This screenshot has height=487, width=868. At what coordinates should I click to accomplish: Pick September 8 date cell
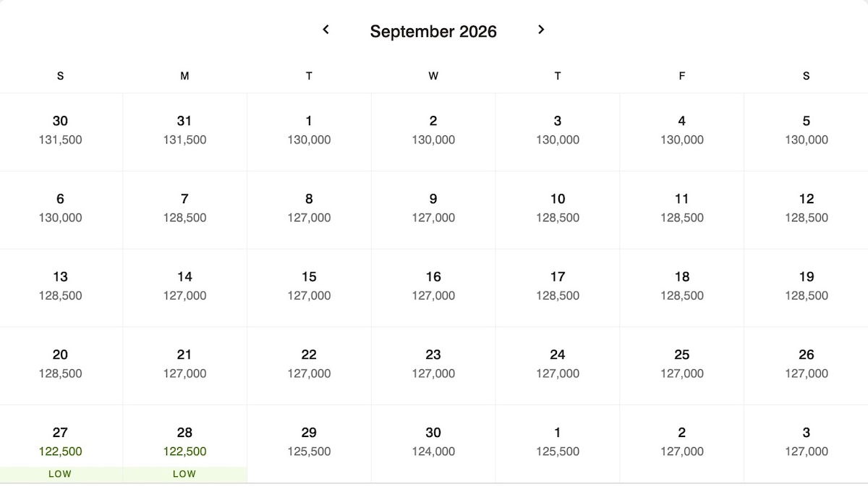click(309, 209)
